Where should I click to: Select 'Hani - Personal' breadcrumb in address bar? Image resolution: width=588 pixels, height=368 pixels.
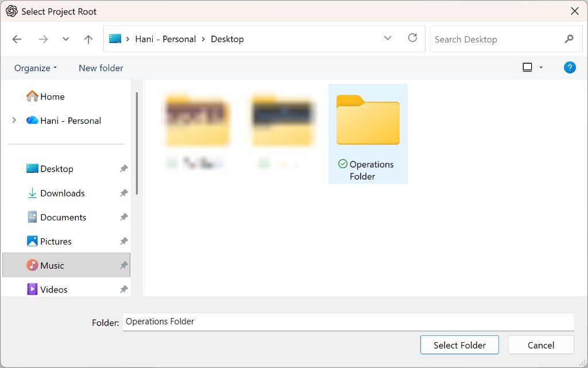(165, 39)
